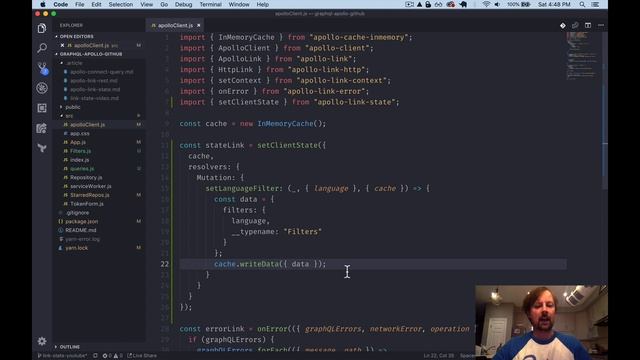The width and height of the screenshot is (640, 360).
Task: Click the diamond git icon in the editor toolbar
Action: [x=562, y=25]
